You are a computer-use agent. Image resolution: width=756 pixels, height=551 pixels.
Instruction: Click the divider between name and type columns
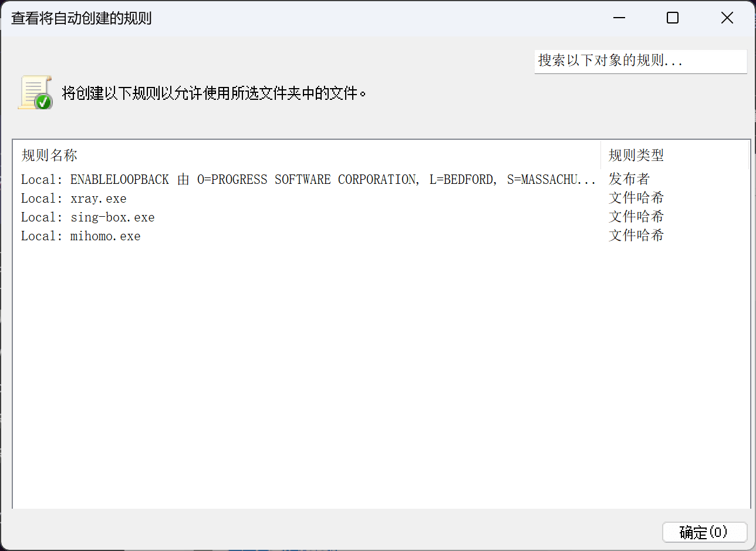coord(600,156)
